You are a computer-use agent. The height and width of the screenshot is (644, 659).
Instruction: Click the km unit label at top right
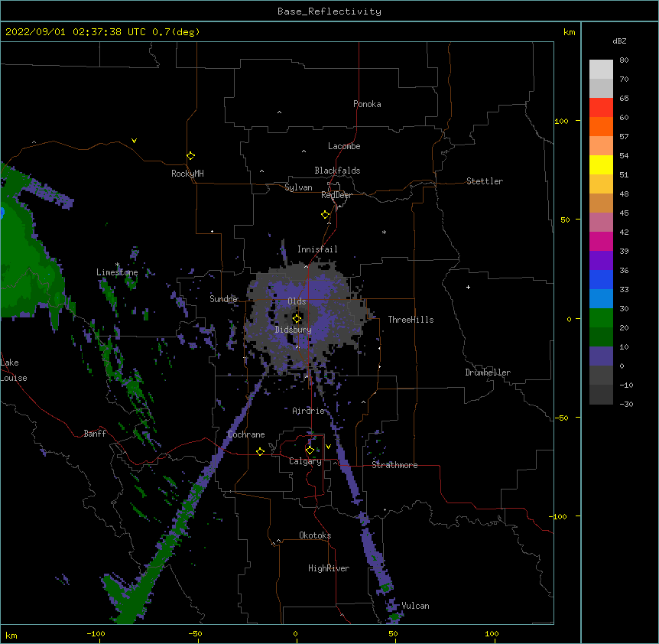point(570,32)
